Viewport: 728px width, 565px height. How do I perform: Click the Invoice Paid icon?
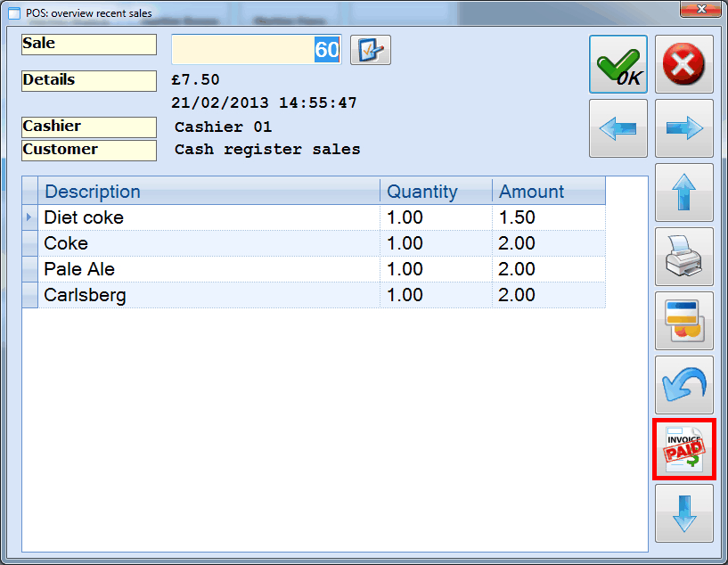[683, 449]
